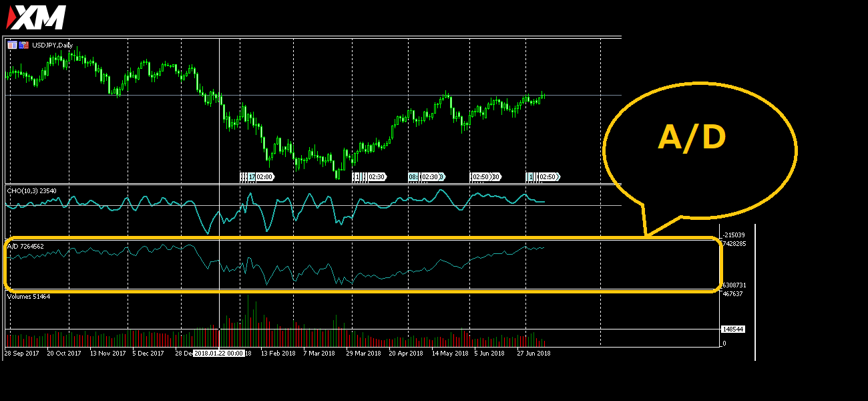Click the 13 Feb 2018 date label

tap(277, 353)
